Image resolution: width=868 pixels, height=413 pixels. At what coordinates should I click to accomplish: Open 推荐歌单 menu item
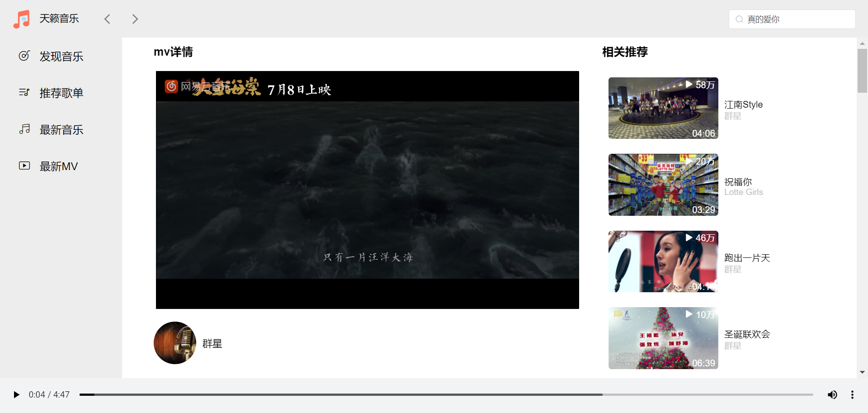click(61, 93)
